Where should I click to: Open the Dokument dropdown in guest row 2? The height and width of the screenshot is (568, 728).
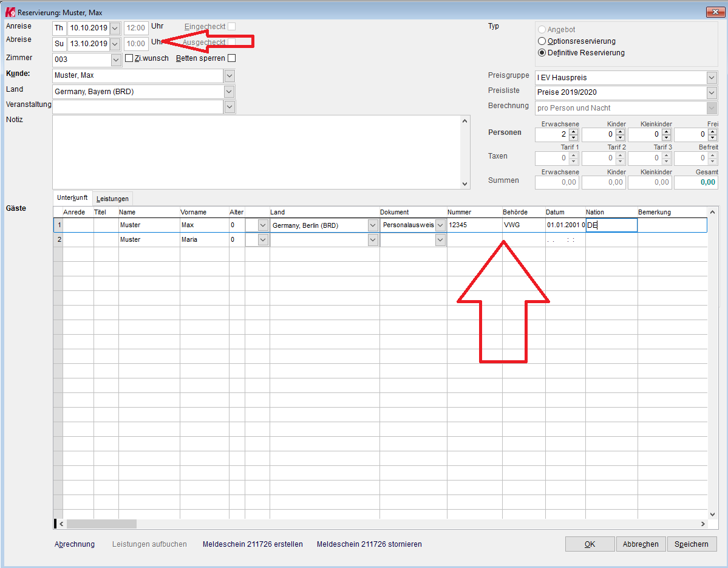pyautogui.click(x=440, y=239)
